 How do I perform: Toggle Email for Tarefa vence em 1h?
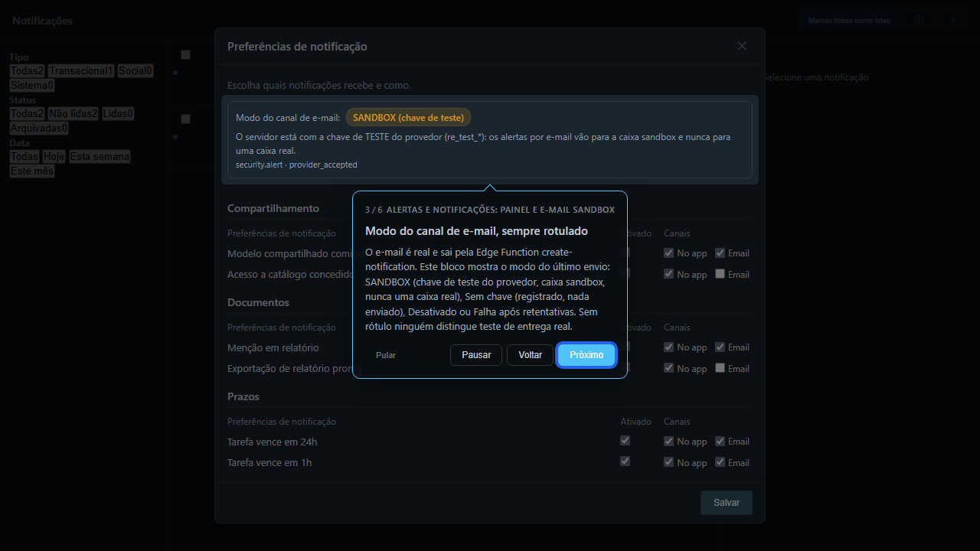720,462
